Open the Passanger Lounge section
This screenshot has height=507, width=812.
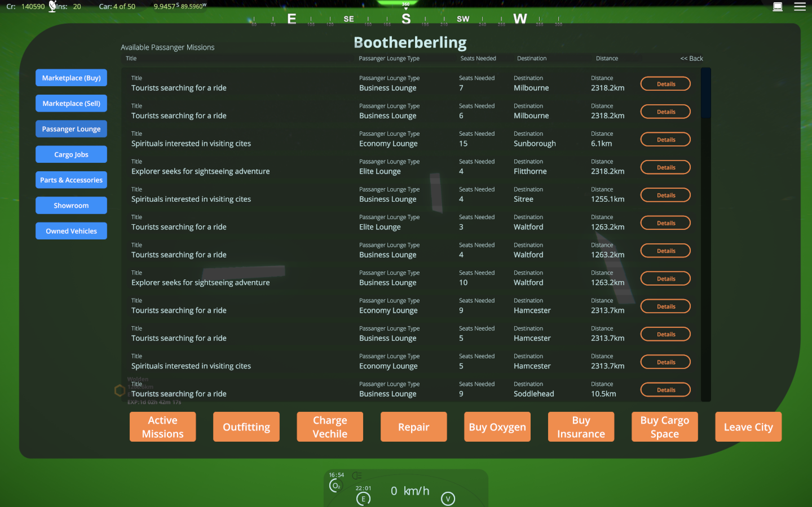(71, 129)
